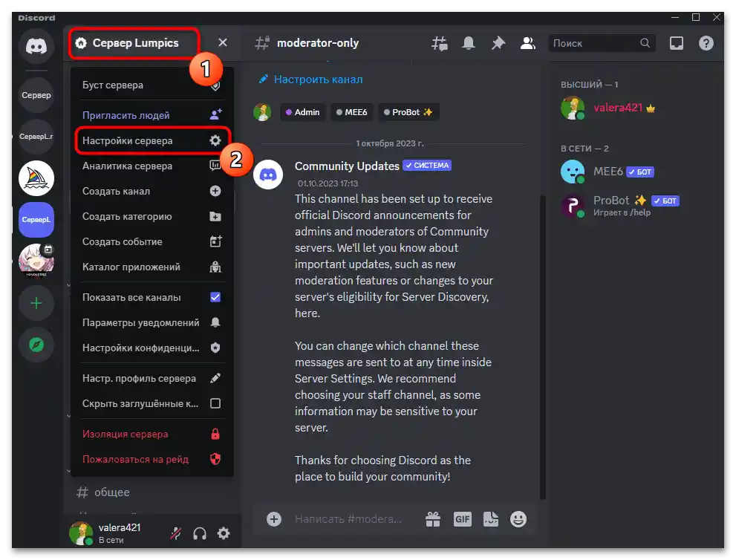Close the server dropdown with X

click(223, 43)
